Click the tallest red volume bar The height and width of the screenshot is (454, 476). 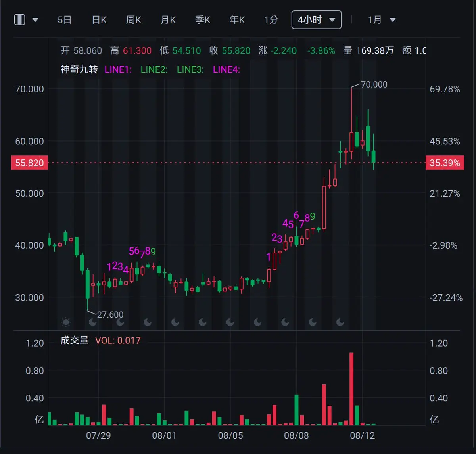pos(351,389)
